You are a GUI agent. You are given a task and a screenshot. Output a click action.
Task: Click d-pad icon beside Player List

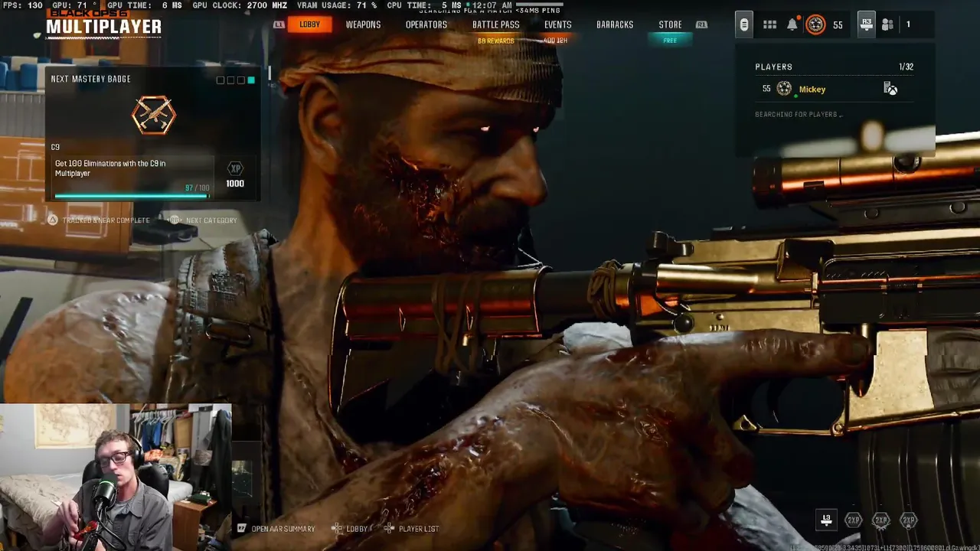coord(389,528)
